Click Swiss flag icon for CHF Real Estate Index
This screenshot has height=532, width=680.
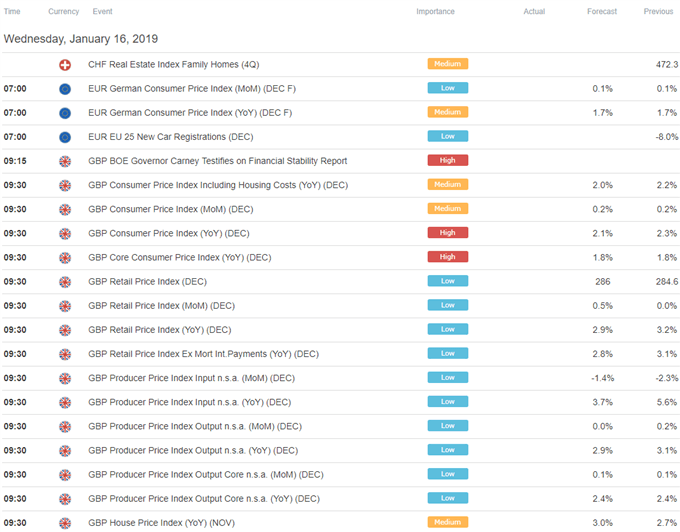pos(65,65)
